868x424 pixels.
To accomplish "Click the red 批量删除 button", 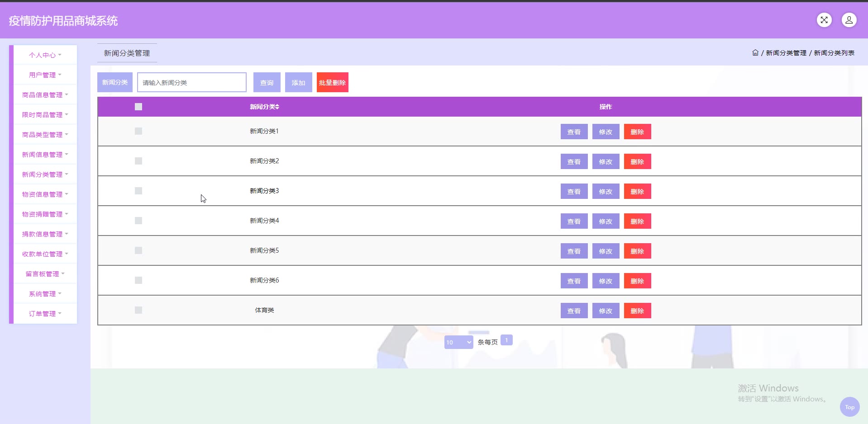I will pyautogui.click(x=333, y=82).
